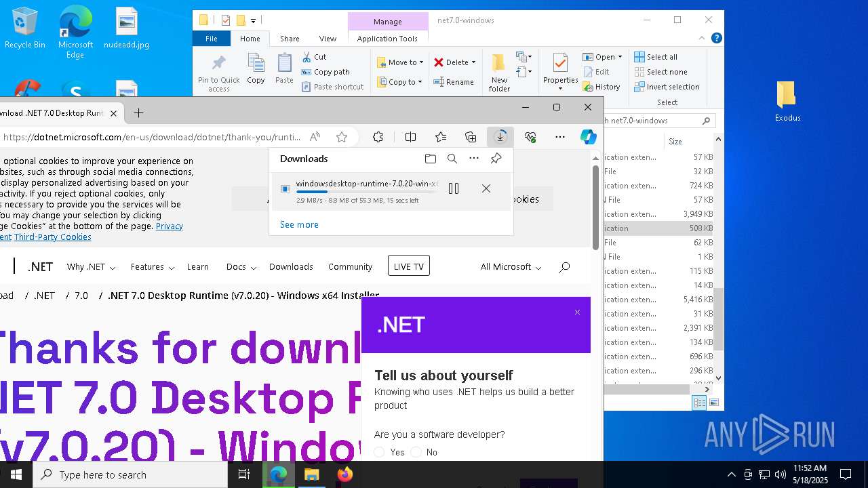Switch to View tab in File Explorer
Viewport: 868px width, 488px height.
click(328, 39)
